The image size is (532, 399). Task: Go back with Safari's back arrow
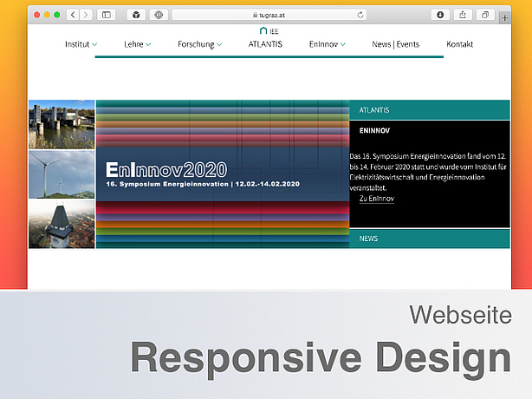tap(73, 15)
